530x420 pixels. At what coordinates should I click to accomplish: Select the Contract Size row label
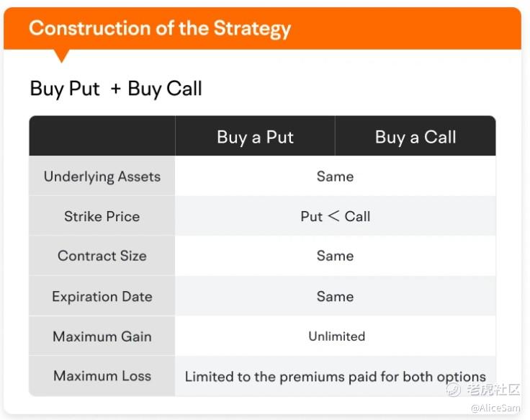point(102,256)
